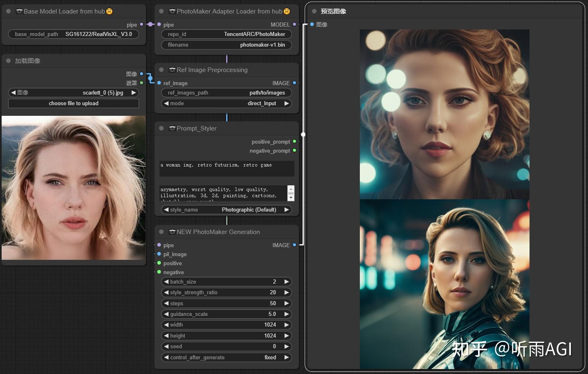Click the Ref Image Preprocessing collapse dot
The height and width of the screenshot is (374, 588).
pyautogui.click(x=161, y=70)
